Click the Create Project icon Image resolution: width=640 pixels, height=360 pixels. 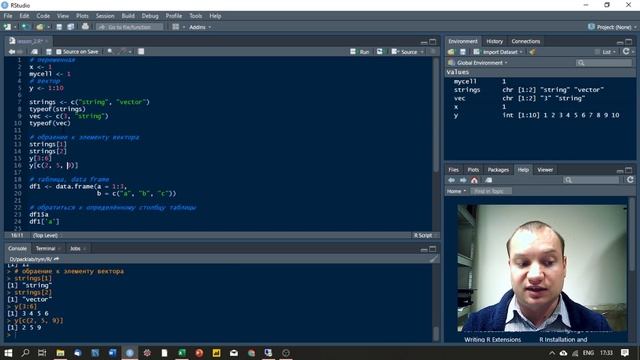[x=25, y=27]
